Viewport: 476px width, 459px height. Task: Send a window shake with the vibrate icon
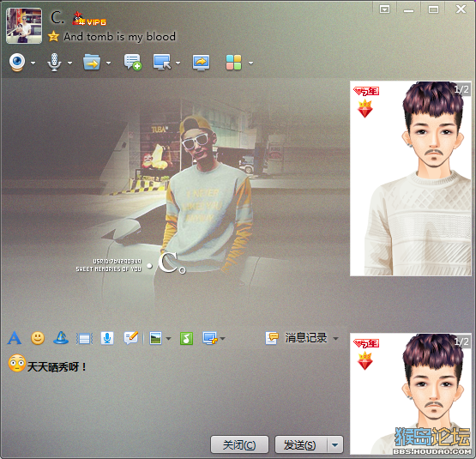coord(84,339)
